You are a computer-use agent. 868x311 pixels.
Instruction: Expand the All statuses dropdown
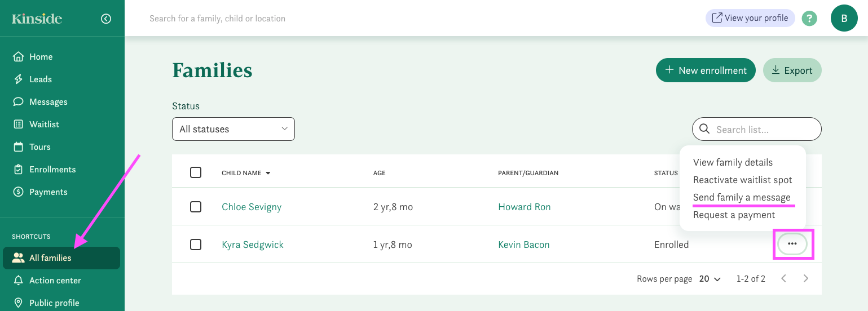(x=233, y=129)
